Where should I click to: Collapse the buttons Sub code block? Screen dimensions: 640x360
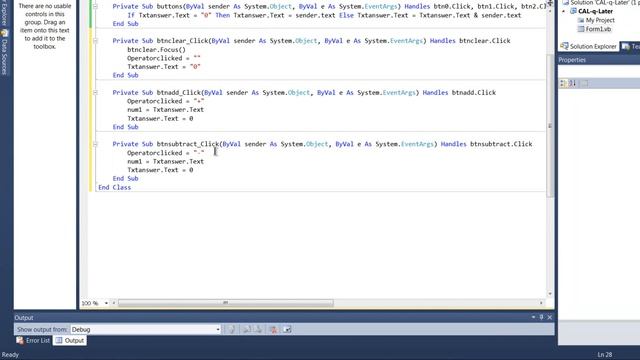95,7
